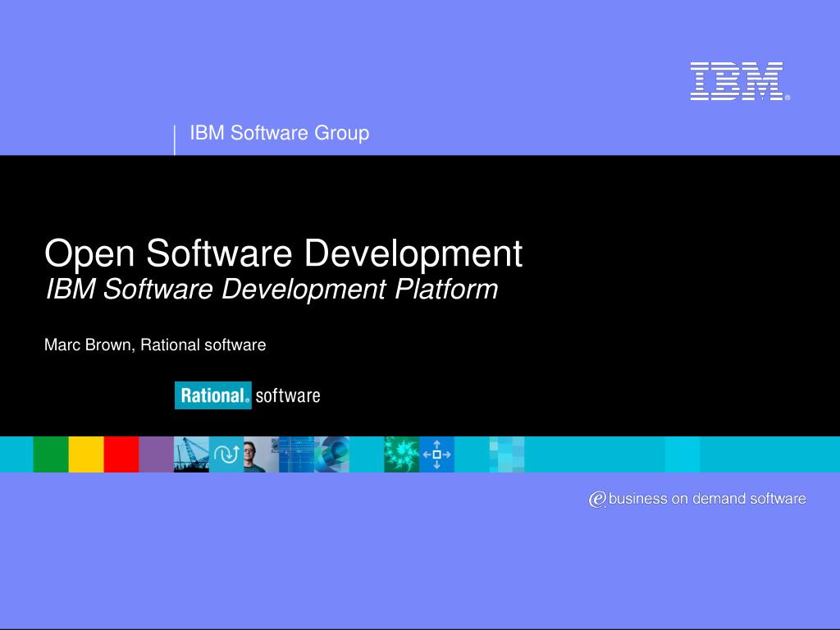Click the 'Marc Brown, Rational software' text
This screenshot has width=840, height=630.
[x=155, y=345]
